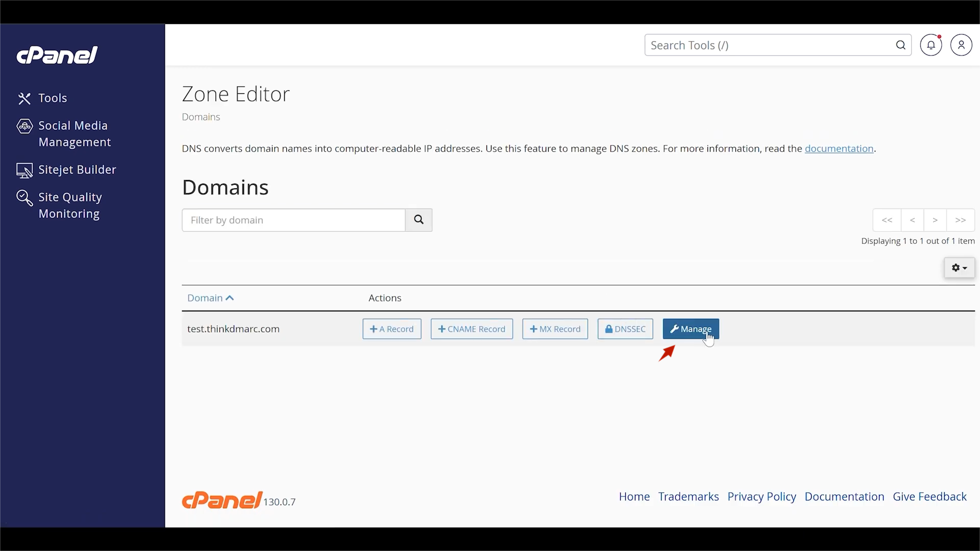Add a CNAME Record for the domain

pyautogui.click(x=471, y=329)
